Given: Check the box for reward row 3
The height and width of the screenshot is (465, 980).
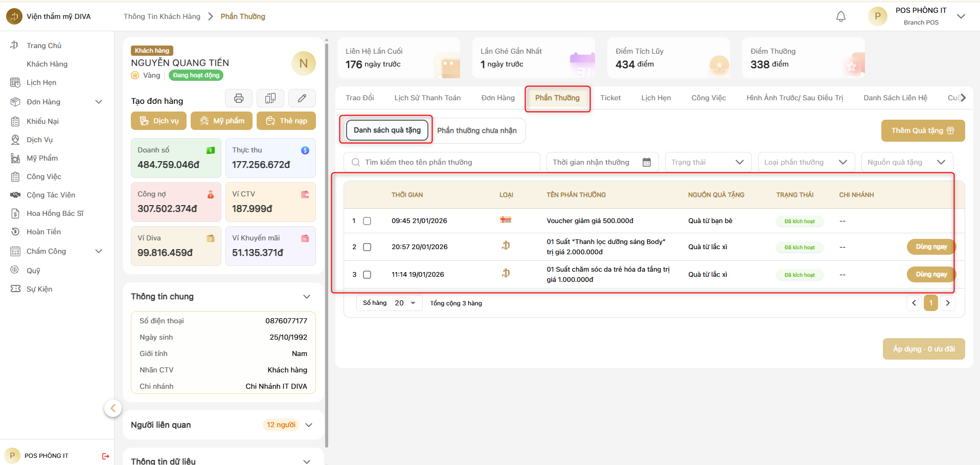Looking at the screenshot, I should 367,275.
